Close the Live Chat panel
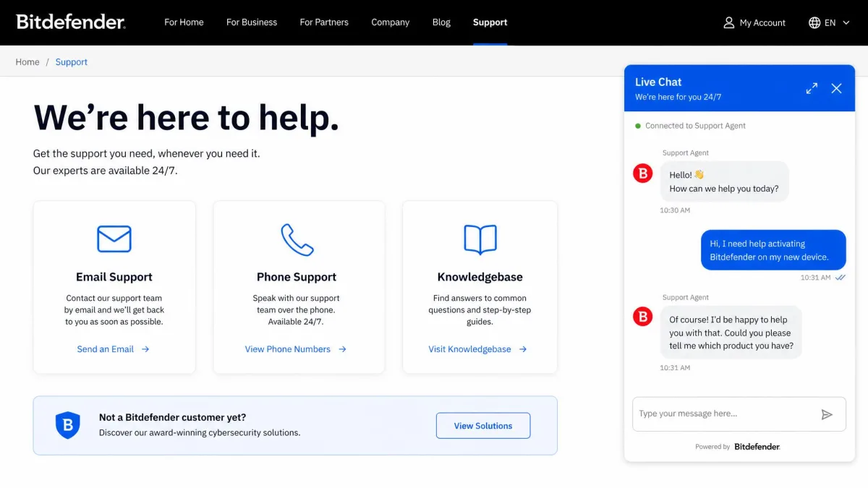The width and height of the screenshot is (868, 488). (836, 88)
